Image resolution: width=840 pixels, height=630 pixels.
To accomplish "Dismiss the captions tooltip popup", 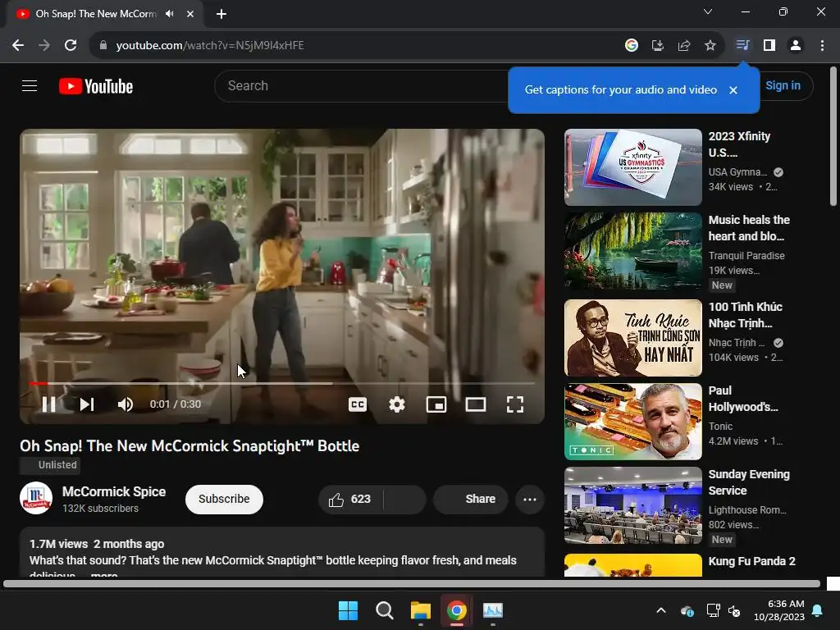I will (733, 90).
